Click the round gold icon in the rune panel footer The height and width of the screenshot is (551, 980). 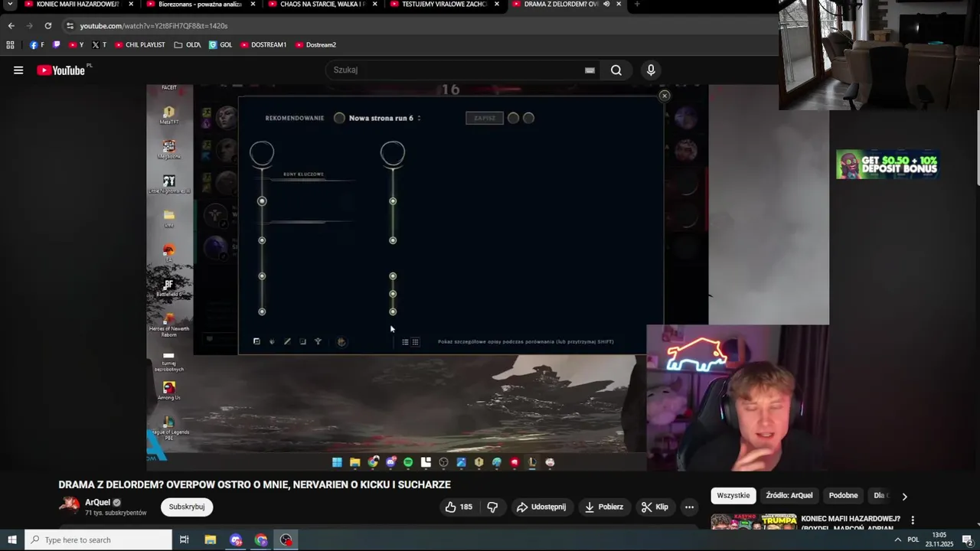(341, 342)
